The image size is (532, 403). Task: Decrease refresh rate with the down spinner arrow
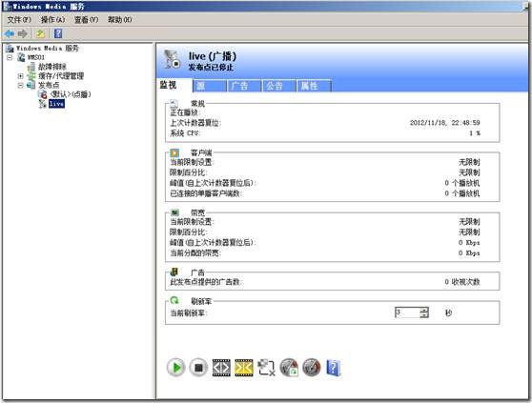[x=424, y=315]
